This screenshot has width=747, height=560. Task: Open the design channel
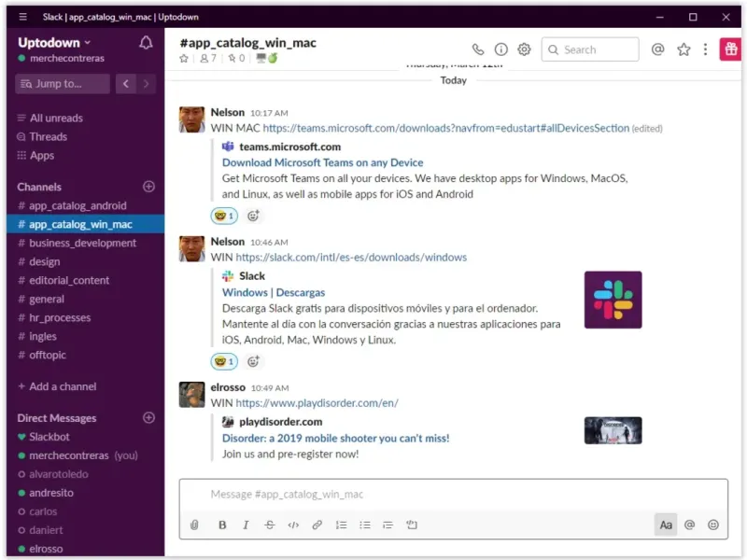click(x=44, y=261)
